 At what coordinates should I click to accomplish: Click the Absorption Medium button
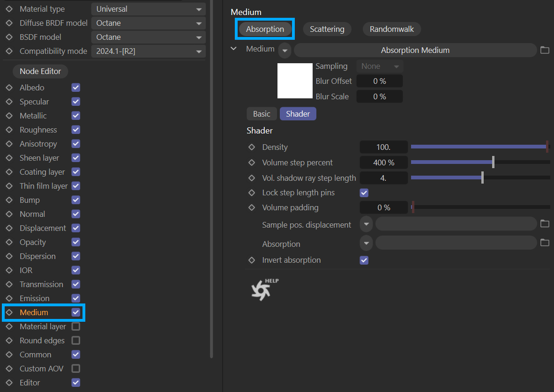415,50
